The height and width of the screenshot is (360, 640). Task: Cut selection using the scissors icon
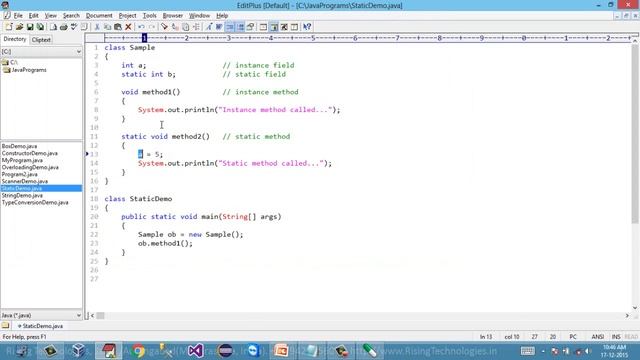pos(97,27)
